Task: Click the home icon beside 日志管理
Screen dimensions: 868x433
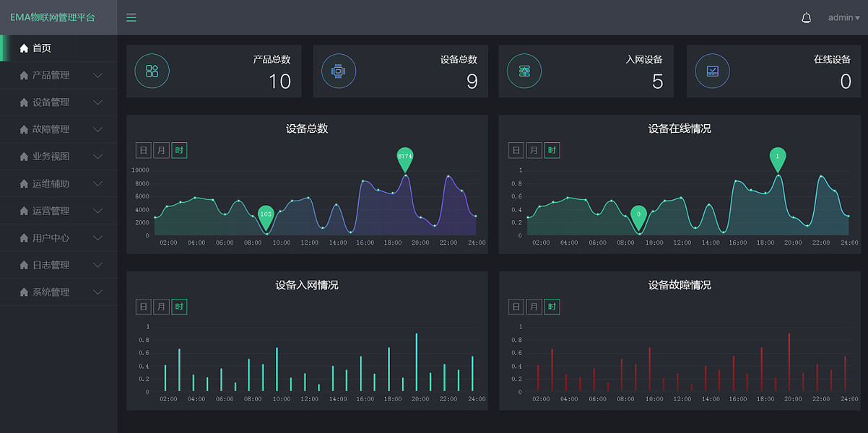Action: pyautogui.click(x=24, y=265)
